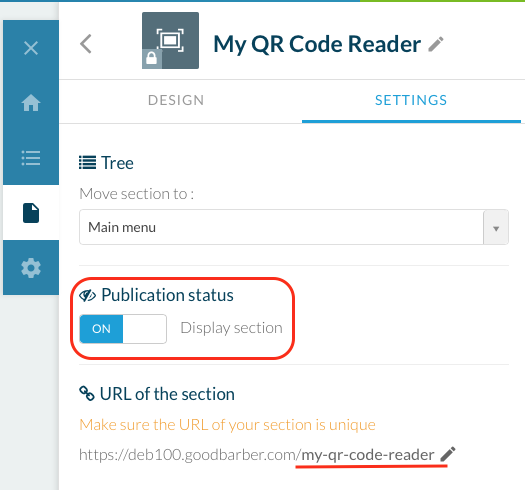Click the Publication status eye icon
This screenshot has height=490, width=525.
coord(87,295)
